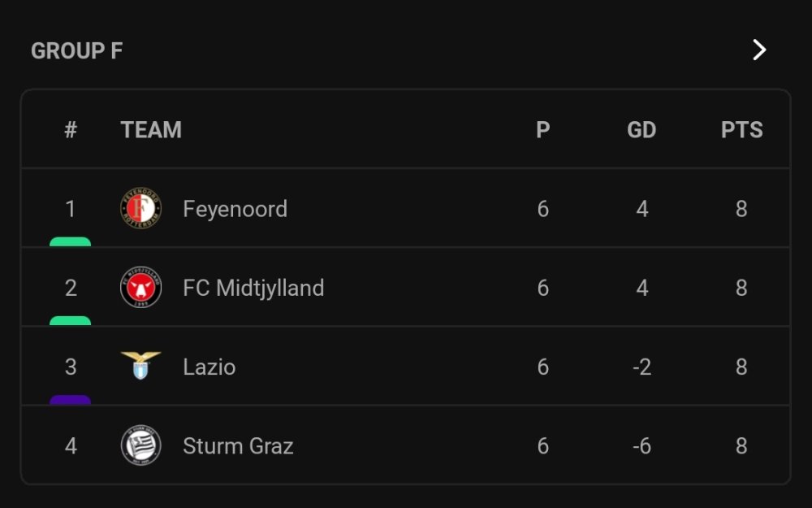This screenshot has height=508, width=812.
Task: Open the FC Midtjylland team name link
Action: [253, 288]
